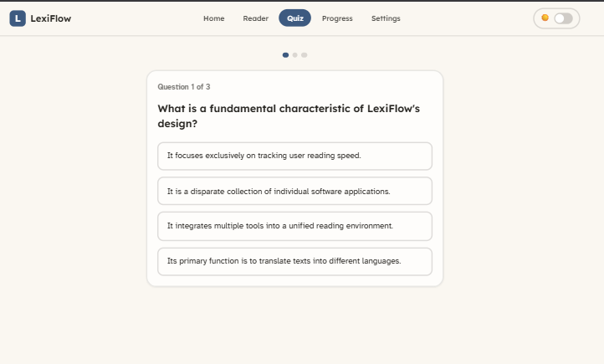
Task: Click the quiz question heading text
Action: [x=289, y=116]
